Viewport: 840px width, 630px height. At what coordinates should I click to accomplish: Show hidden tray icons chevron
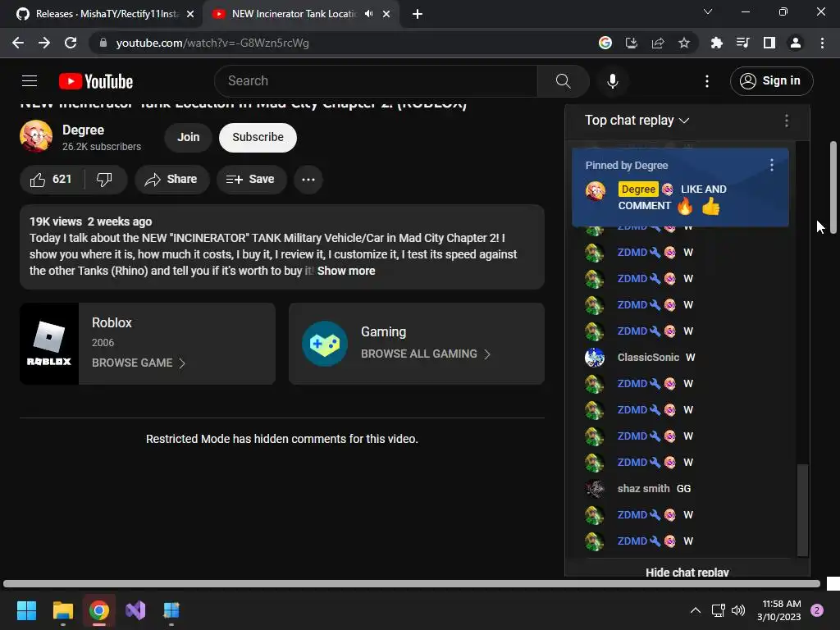coord(696,610)
